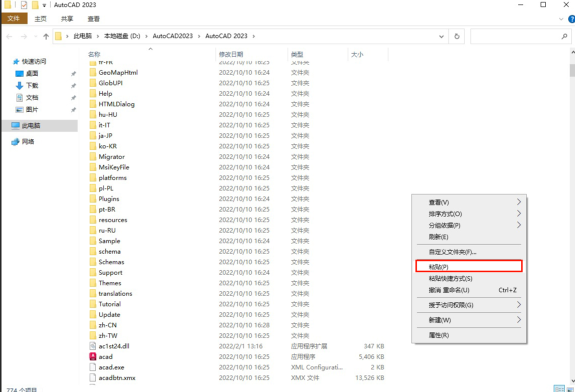The image size is (575, 392).
Task: Open 下载 in Quick access
Action: pyautogui.click(x=32, y=86)
